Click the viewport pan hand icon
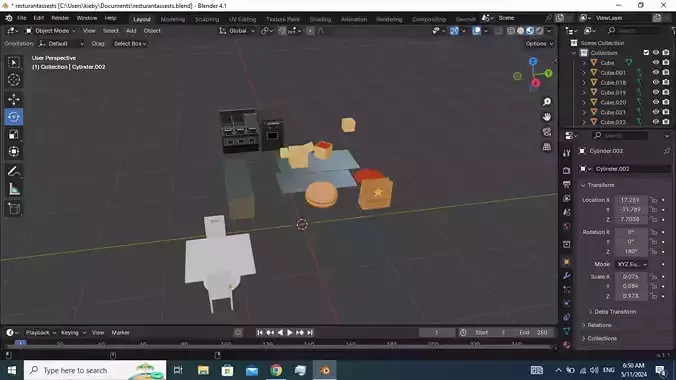Image resolution: width=676 pixels, height=380 pixels. 547,117
